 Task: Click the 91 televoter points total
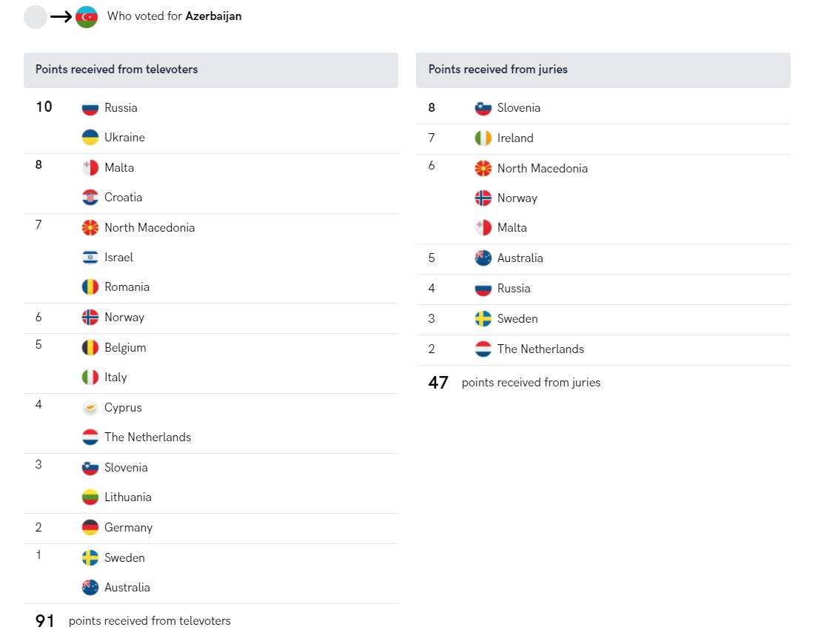click(x=44, y=621)
